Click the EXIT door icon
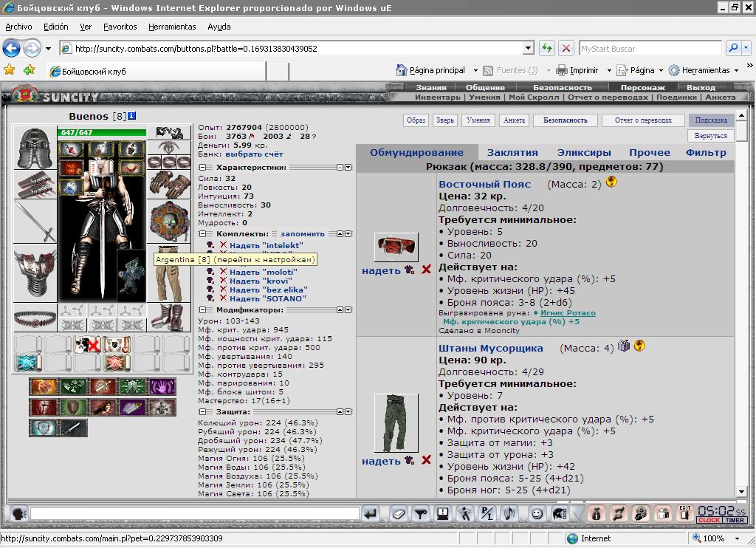The image size is (756, 548). tap(684, 513)
